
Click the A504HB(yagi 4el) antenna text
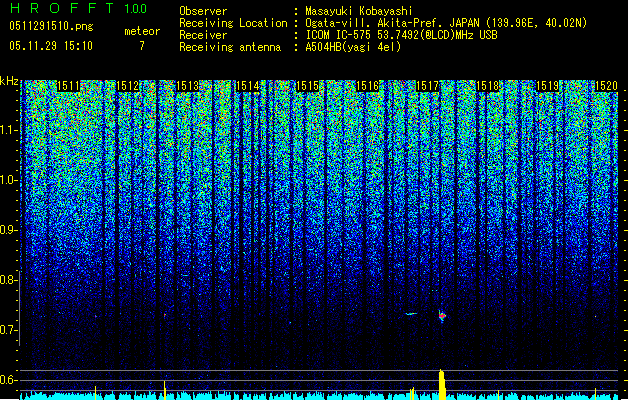coord(353,47)
